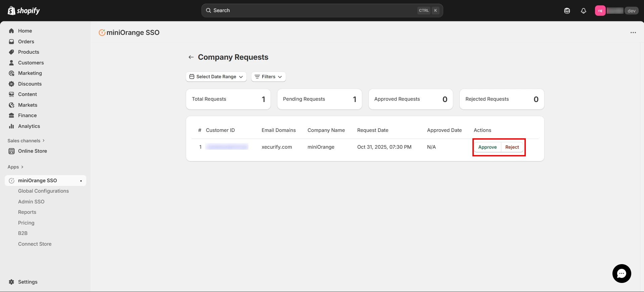Click the Online Store storefront icon
Screen dimensions: 644x292
click(11, 151)
